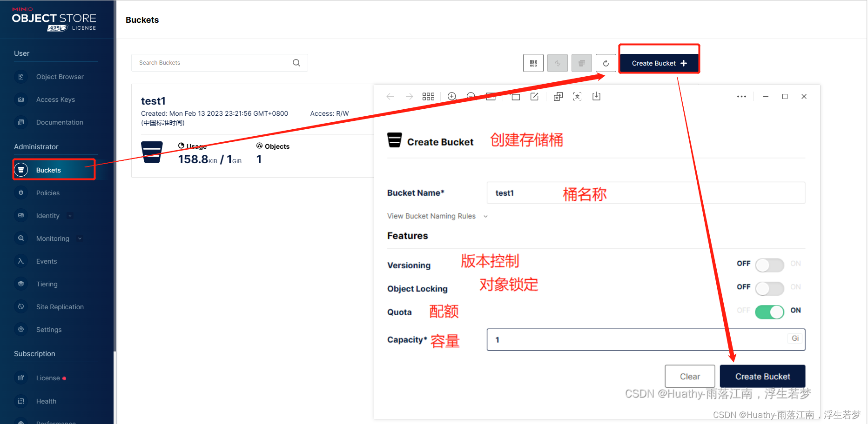Expand View Bucket Naming Rules
This screenshot has height=424, width=868.
pyautogui.click(x=437, y=216)
